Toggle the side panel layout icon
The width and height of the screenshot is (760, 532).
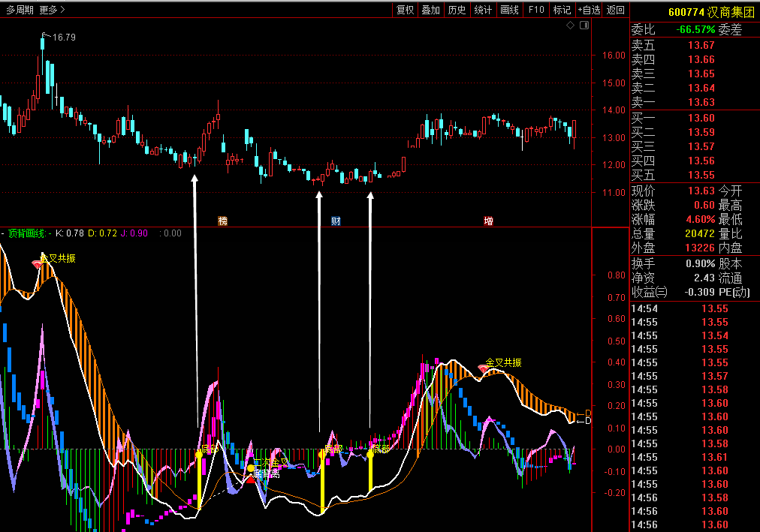[584, 26]
